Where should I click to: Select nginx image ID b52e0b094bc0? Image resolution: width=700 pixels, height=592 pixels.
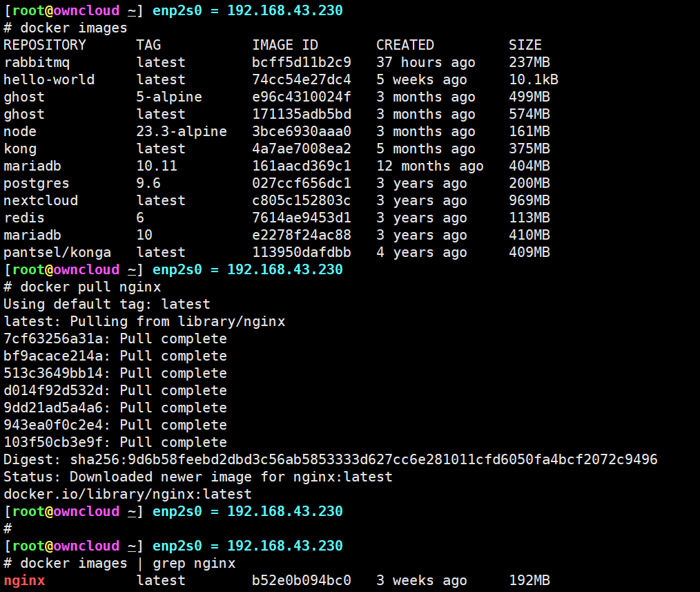tap(301, 580)
